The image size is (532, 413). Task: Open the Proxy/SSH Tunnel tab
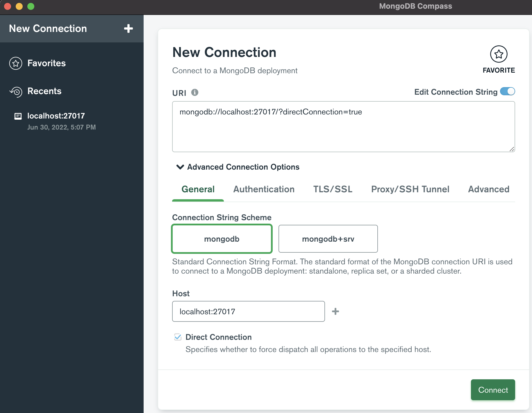[x=410, y=189]
